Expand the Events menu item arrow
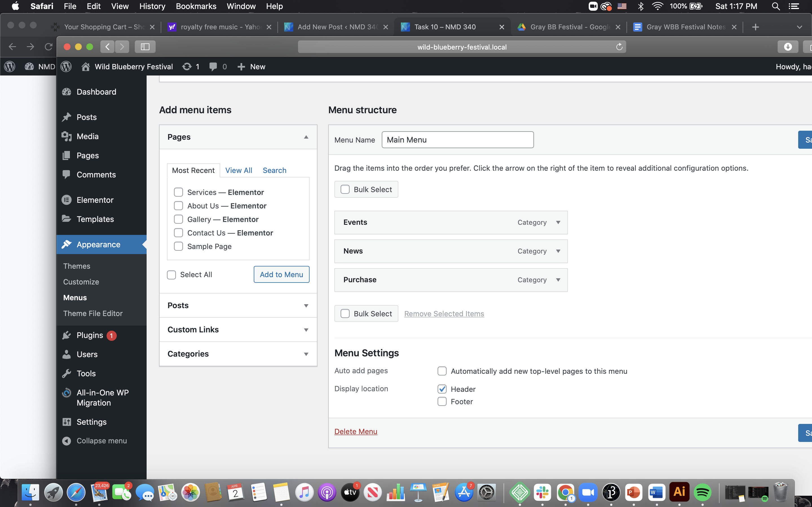Screen dimensions: 812x507 [558, 222]
